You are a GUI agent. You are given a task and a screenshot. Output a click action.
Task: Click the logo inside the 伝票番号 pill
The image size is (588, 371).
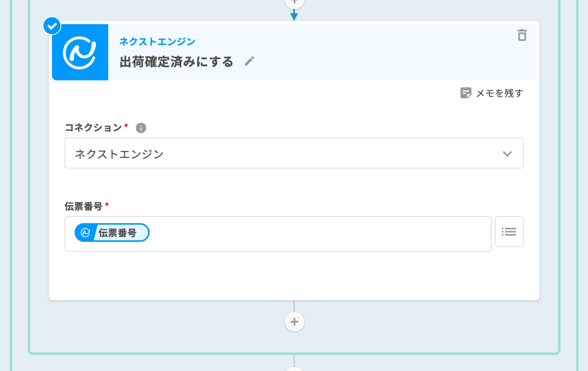85,233
